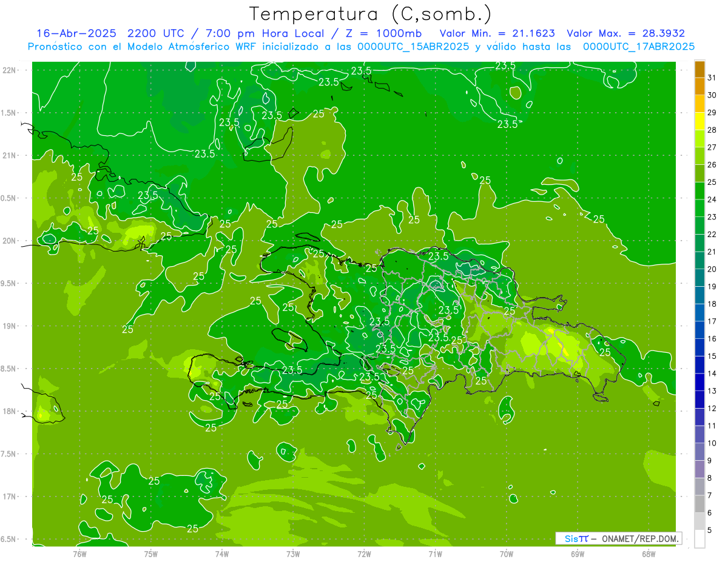Click the "20N" latitude axis label

(8, 241)
